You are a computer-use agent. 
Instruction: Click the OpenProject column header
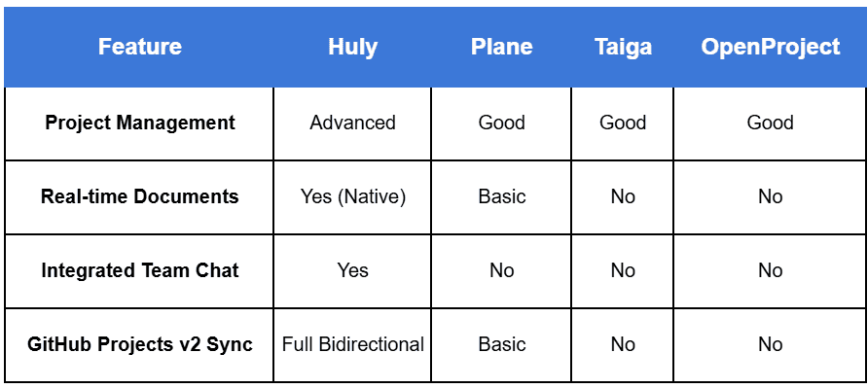tap(770, 47)
